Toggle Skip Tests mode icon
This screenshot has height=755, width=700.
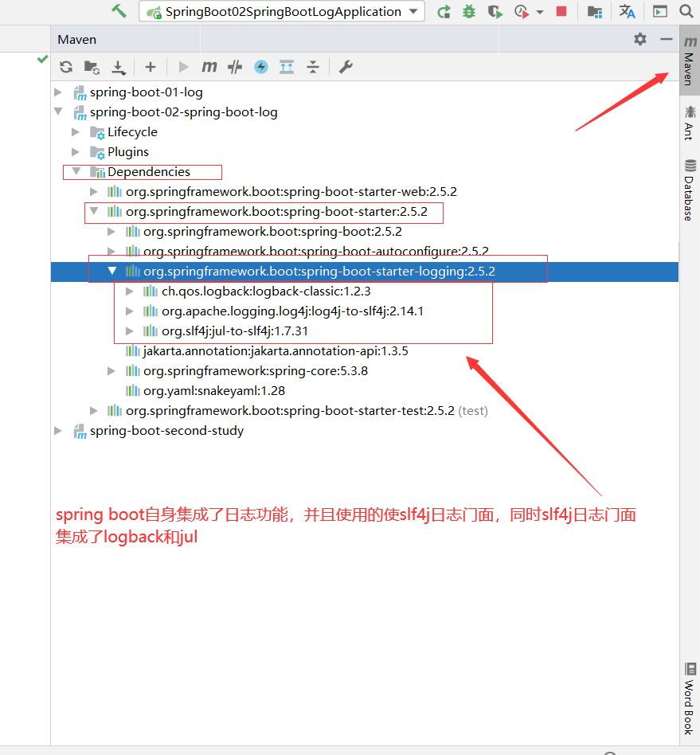pos(235,67)
